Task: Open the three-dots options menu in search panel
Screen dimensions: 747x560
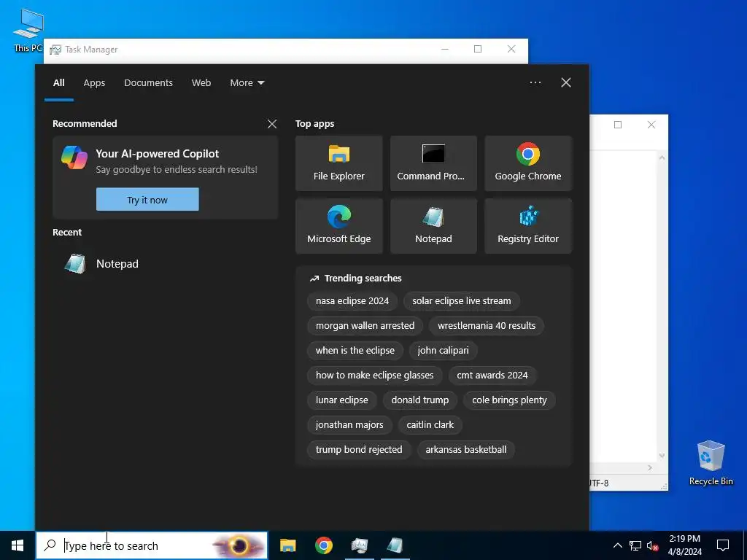Action: [535, 82]
